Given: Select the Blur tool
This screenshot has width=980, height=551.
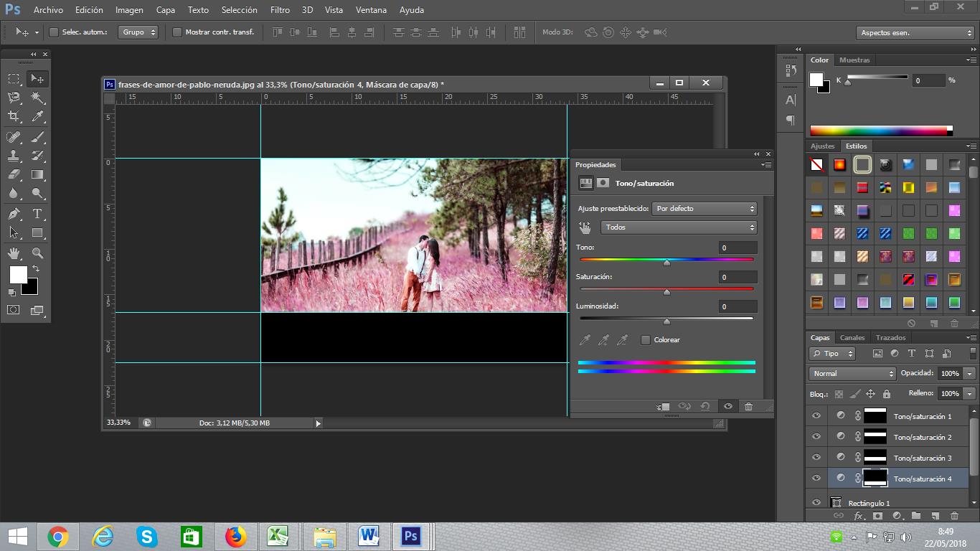Looking at the screenshot, I should point(14,194).
